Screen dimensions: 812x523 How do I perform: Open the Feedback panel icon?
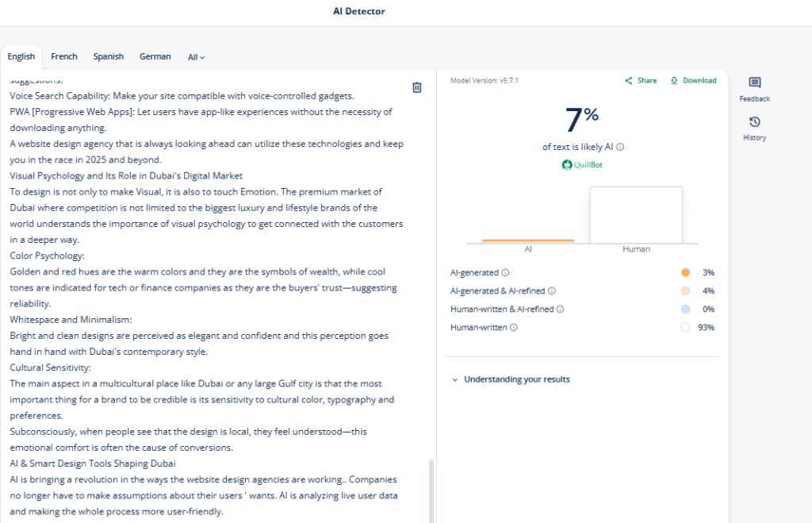pyautogui.click(x=754, y=83)
